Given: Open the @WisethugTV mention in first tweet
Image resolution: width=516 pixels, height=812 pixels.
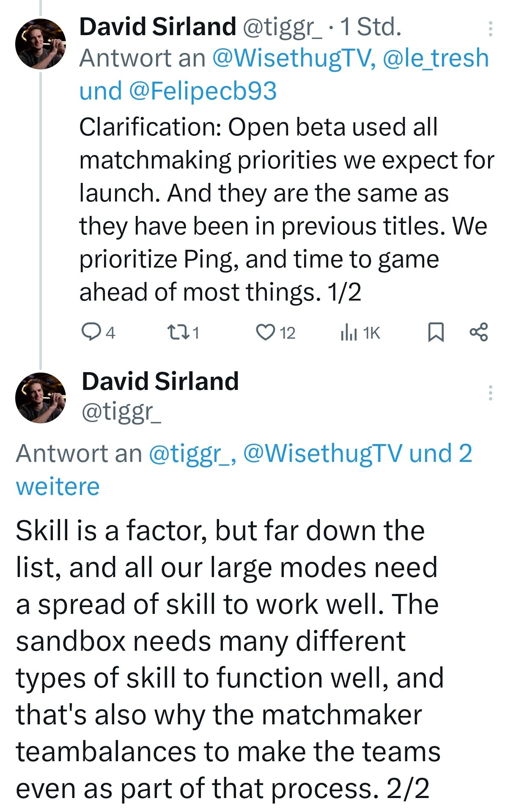Looking at the screenshot, I should [293, 58].
